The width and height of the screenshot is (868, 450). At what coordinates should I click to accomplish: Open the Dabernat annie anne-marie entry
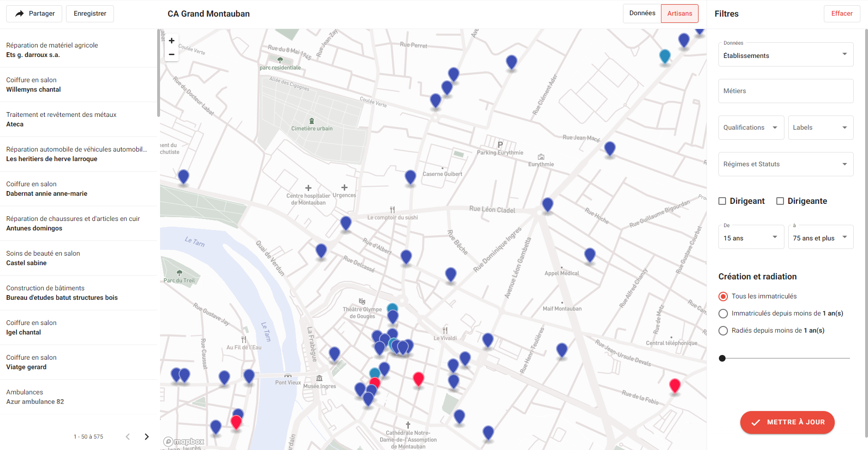click(79, 189)
